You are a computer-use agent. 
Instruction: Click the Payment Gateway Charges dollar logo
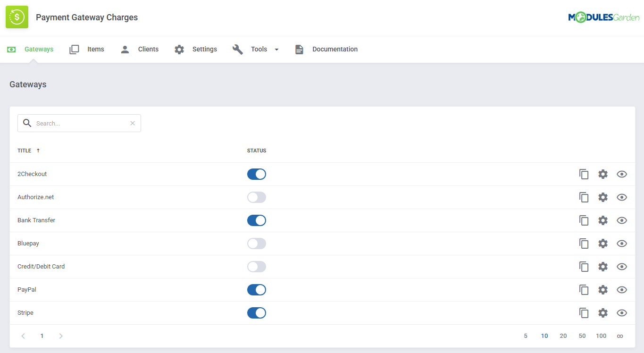point(17,17)
